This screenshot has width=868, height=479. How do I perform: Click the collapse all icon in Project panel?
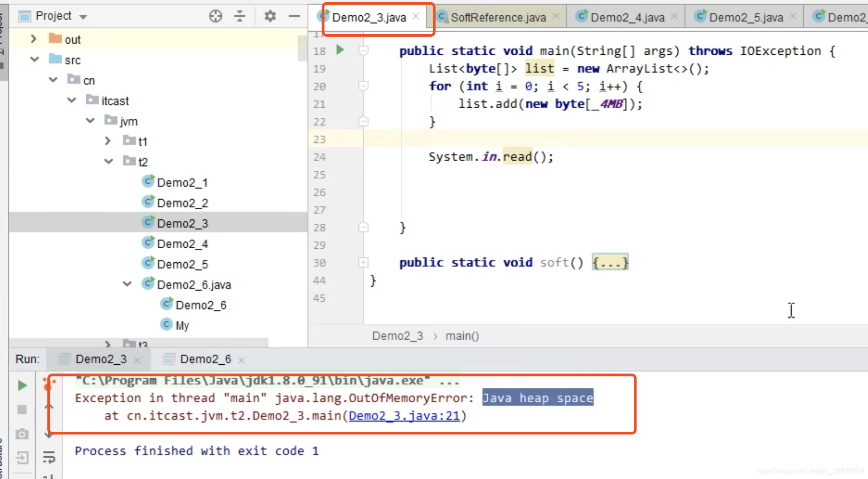click(x=240, y=16)
